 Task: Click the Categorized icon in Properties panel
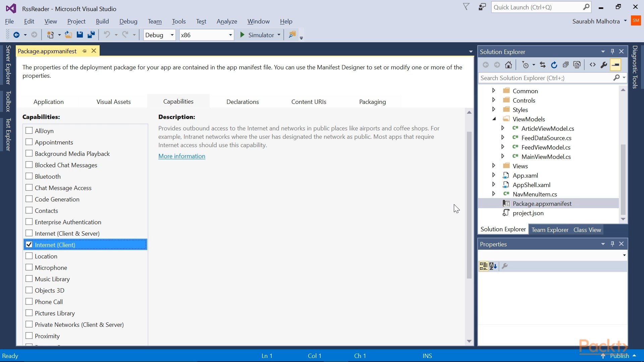483,266
